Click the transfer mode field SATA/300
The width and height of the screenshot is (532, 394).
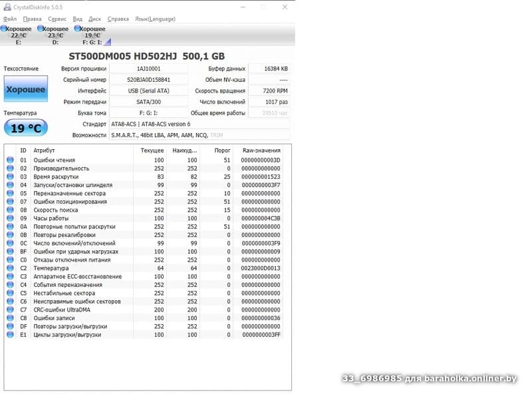(x=148, y=102)
